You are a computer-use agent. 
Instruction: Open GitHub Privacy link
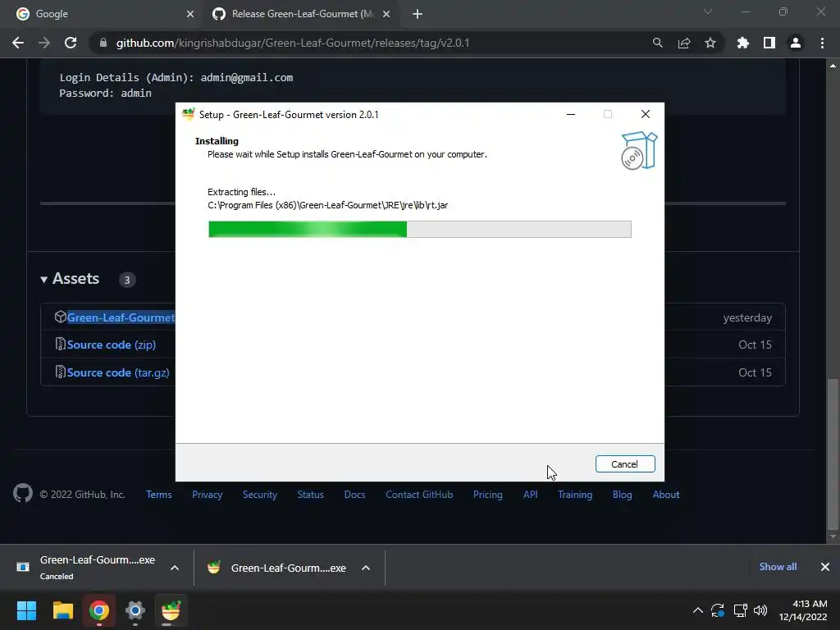[208, 495]
